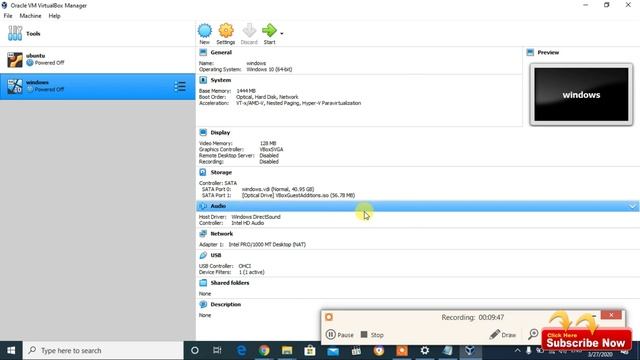Viewport: 640px width, 360px height.
Task: Open the Shared folders heading
Action: tap(230, 283)
